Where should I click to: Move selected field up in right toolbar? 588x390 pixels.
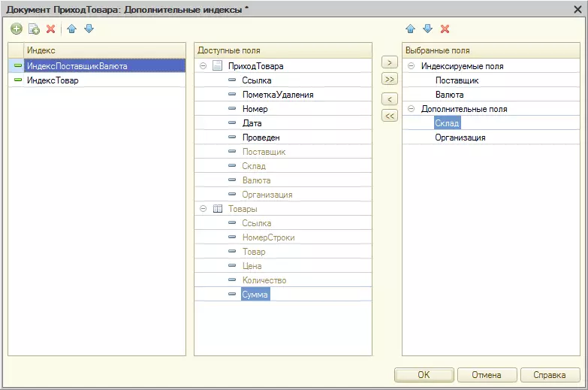410,29
